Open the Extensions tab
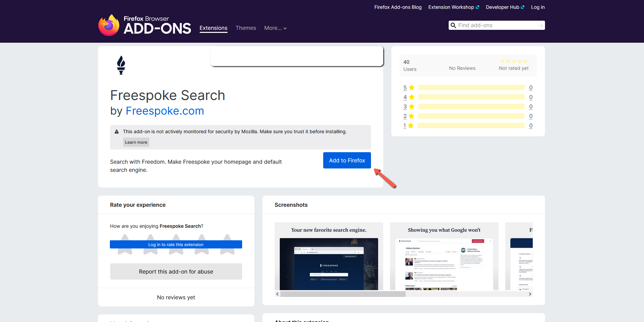 pos(213,28)
